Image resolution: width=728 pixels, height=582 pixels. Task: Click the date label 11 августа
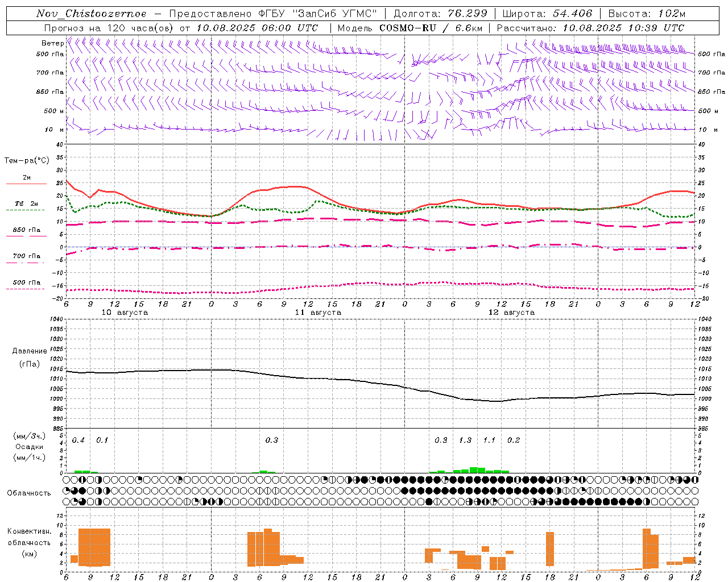tap(318, 313)
